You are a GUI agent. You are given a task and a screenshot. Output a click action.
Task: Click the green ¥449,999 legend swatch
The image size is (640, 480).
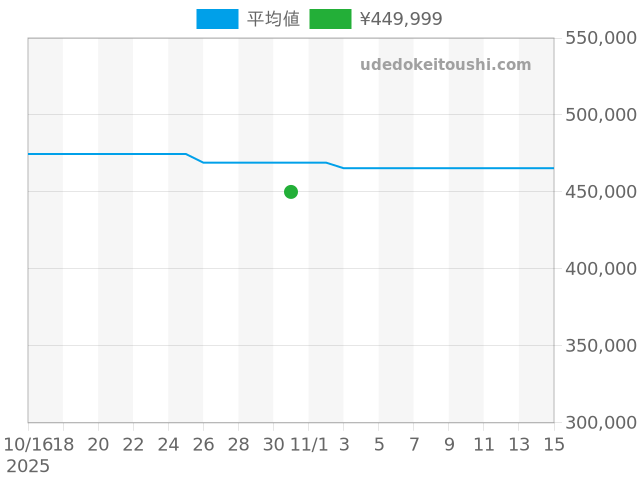point(330,19)
